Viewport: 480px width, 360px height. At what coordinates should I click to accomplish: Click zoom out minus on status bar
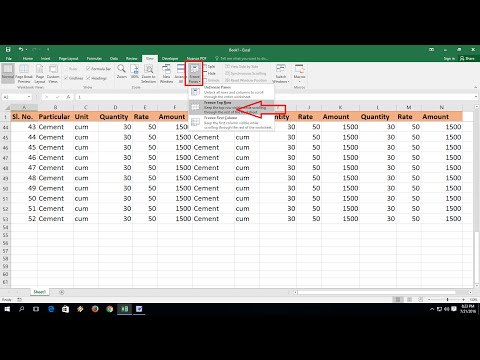click(429, 299)
